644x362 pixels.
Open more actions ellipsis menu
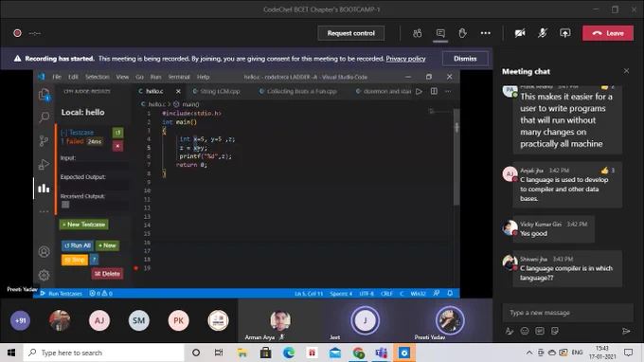[x=486, y=33]
